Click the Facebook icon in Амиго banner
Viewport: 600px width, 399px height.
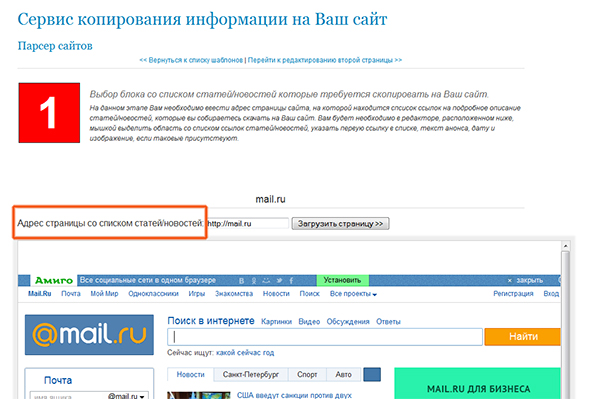pyautogui.click(x=291, y=281)
